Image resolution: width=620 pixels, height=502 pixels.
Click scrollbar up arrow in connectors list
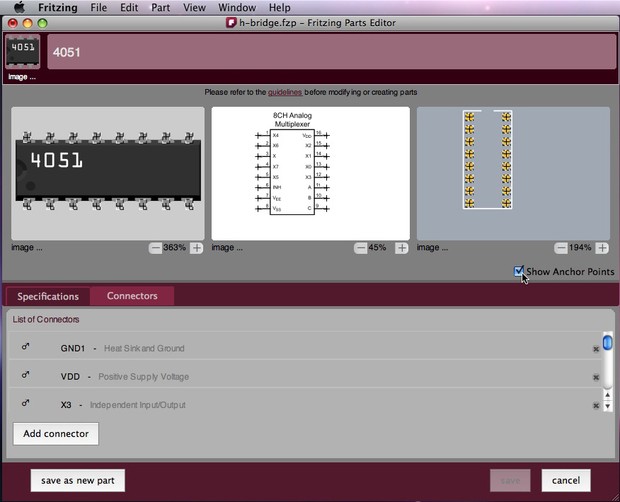607,395
